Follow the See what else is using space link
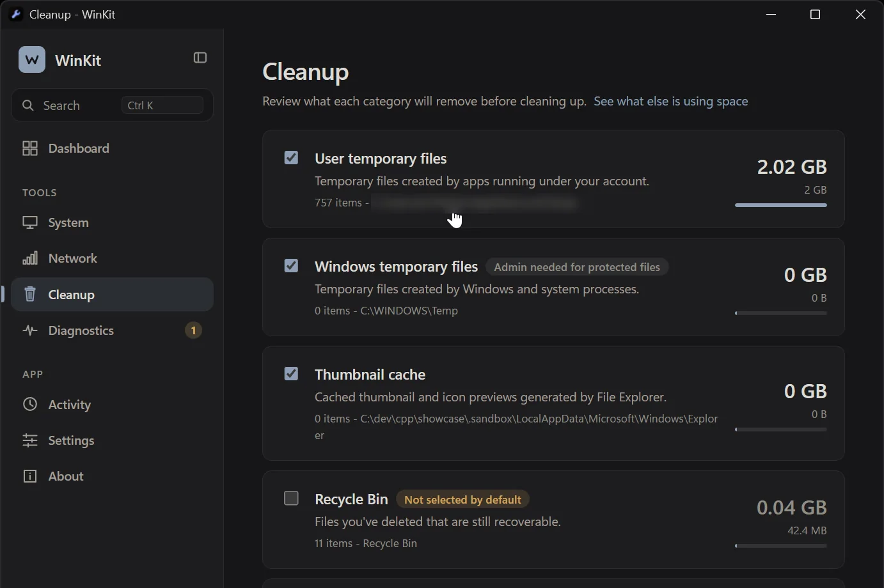The image size is (884, 588). click(671, 101)
